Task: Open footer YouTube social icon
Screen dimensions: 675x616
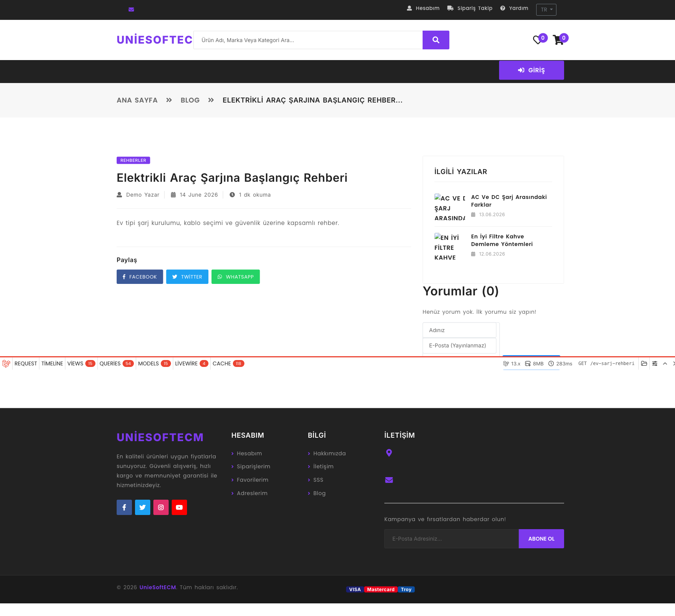Action: coord(179,507)
